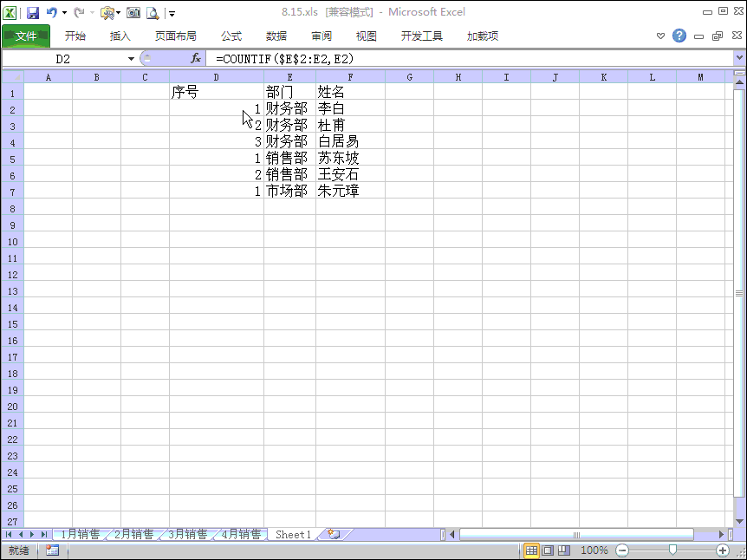Select row 5 header

point(13,160)
